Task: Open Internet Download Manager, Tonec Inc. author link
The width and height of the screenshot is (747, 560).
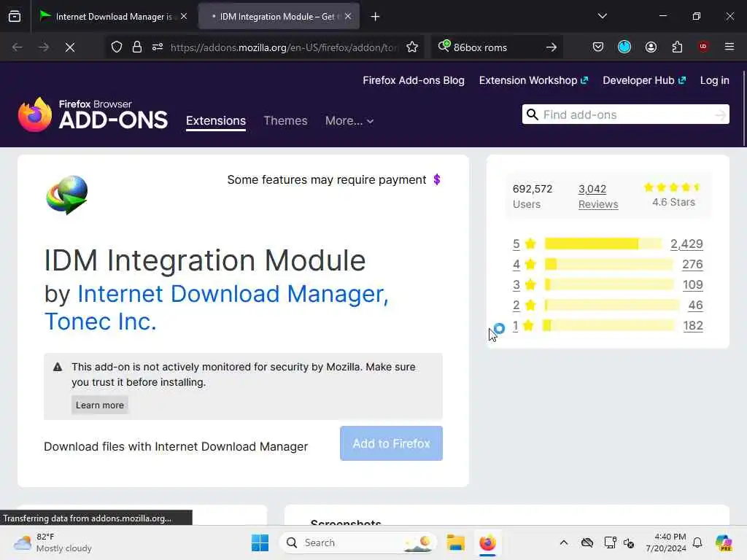Action: 216,308
